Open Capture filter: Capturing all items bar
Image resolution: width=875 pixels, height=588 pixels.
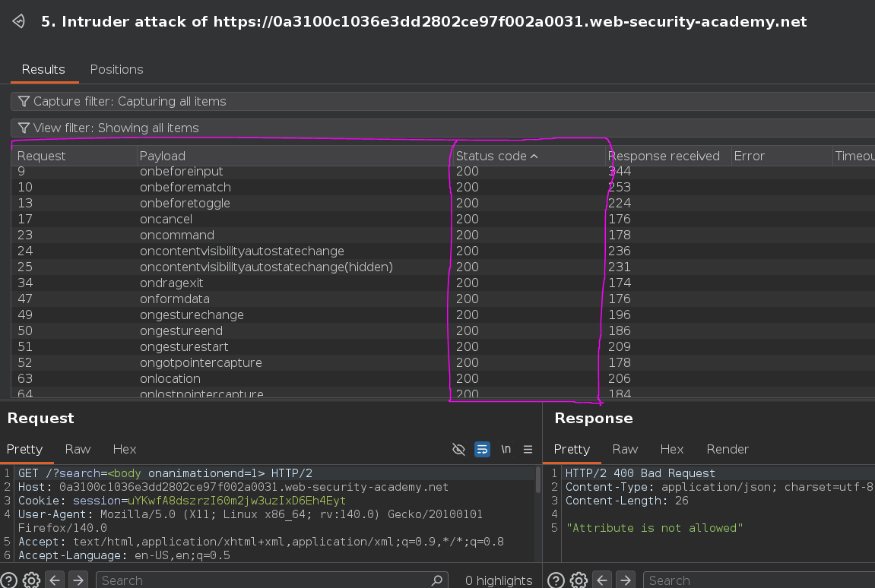tap(443, 101)
